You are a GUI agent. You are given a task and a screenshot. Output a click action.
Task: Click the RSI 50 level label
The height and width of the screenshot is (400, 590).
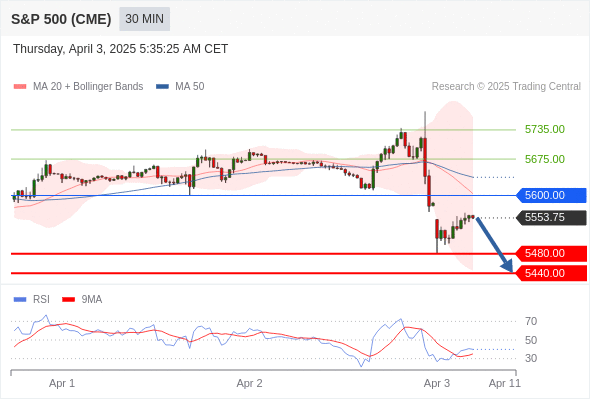pos(531,340)
